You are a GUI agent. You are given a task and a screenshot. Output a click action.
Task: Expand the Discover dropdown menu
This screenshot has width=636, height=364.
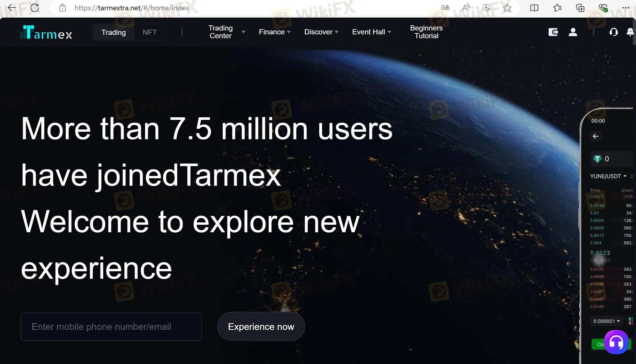322,32
